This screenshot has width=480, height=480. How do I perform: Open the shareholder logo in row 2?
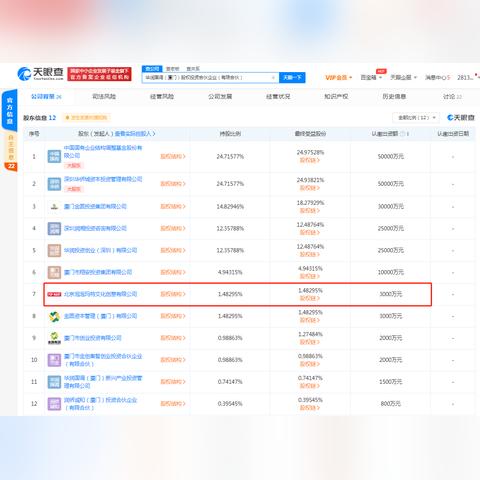[x=54, y=184]
